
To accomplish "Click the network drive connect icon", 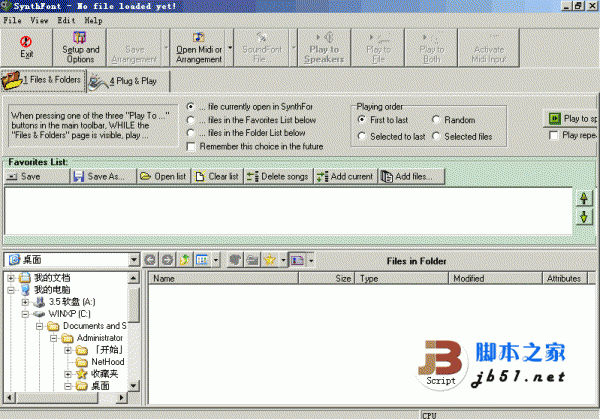I will pyautogui.click(x=235, y=260).
